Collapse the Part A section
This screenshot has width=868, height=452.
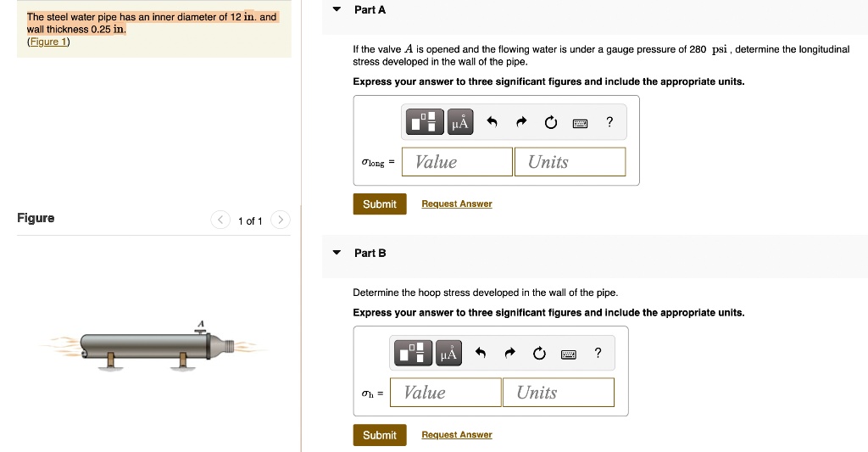(337, 9)
